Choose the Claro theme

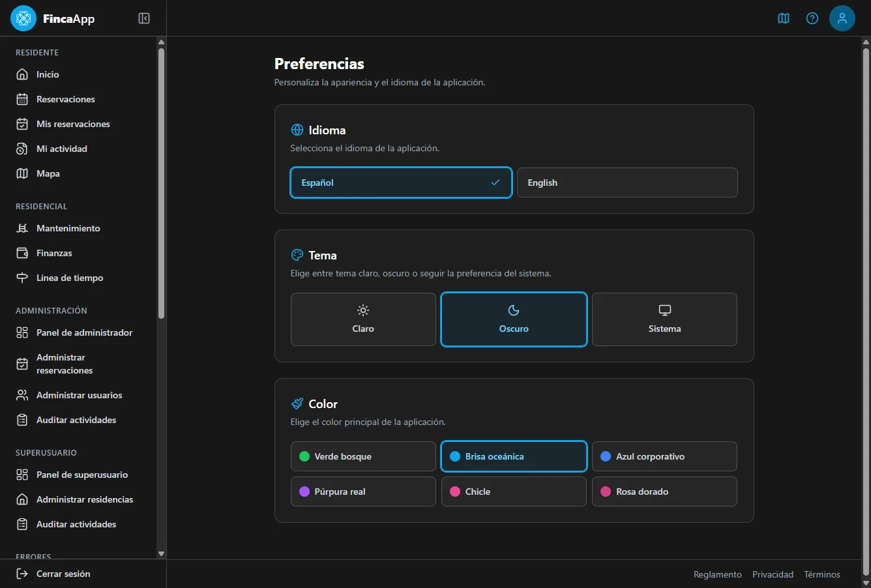pyautogui.click(x=363, y=319)
